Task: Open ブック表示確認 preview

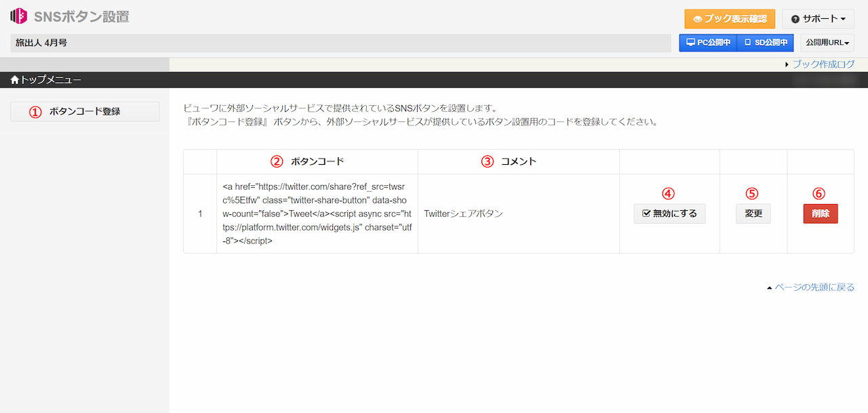Action: click(730, 18)
